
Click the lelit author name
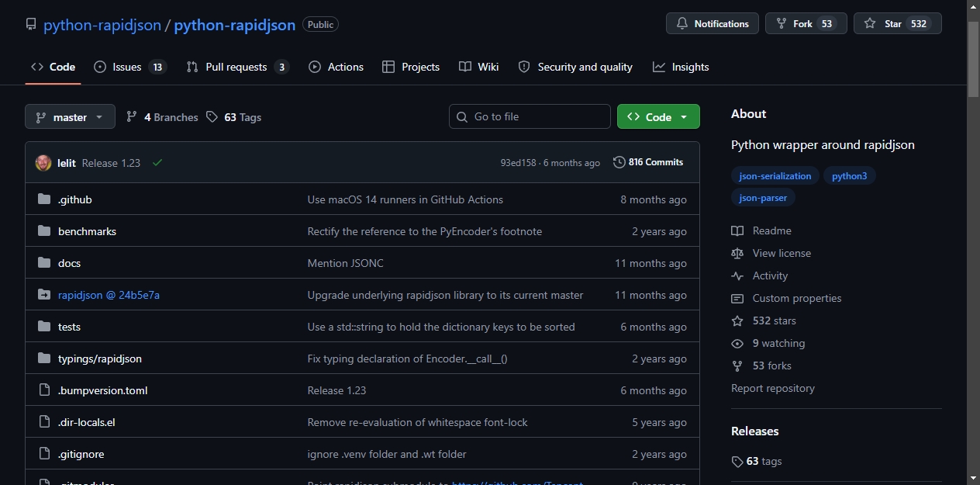pyautogui.click(x=67, y=163)
